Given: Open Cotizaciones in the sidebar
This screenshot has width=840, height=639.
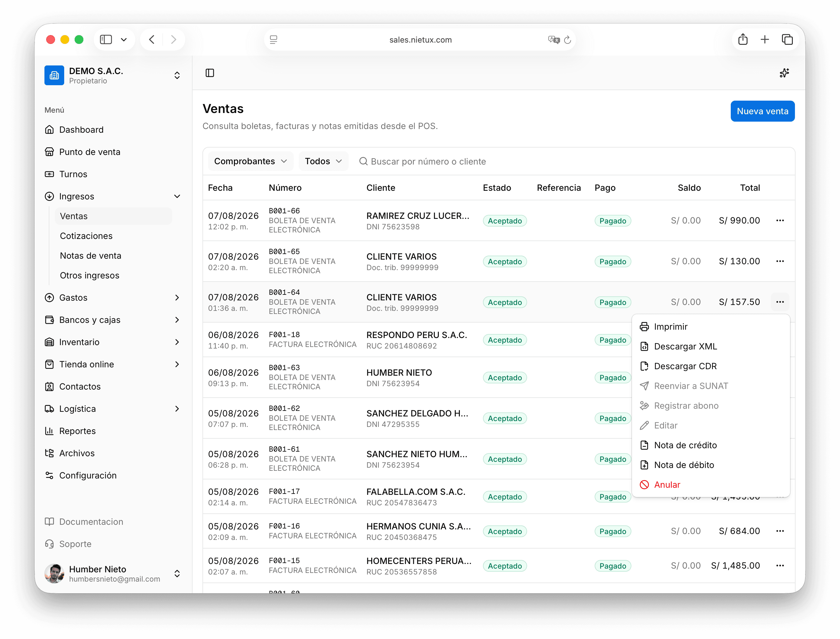Looking at the screenshot, I should (x=113, y=236).
